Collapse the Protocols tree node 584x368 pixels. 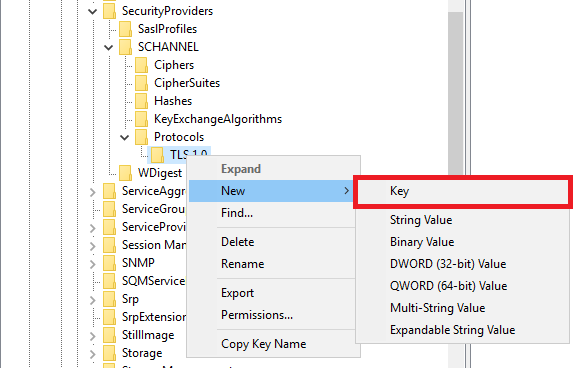coord(124,138)
